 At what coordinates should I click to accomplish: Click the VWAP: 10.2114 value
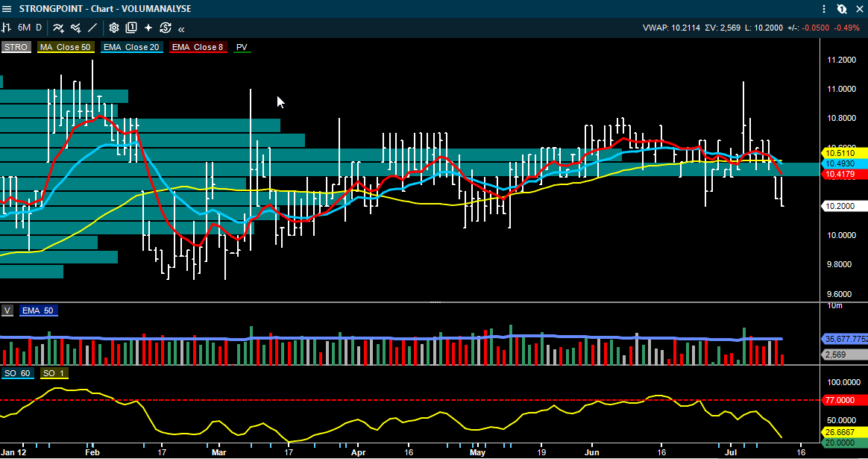671,28
